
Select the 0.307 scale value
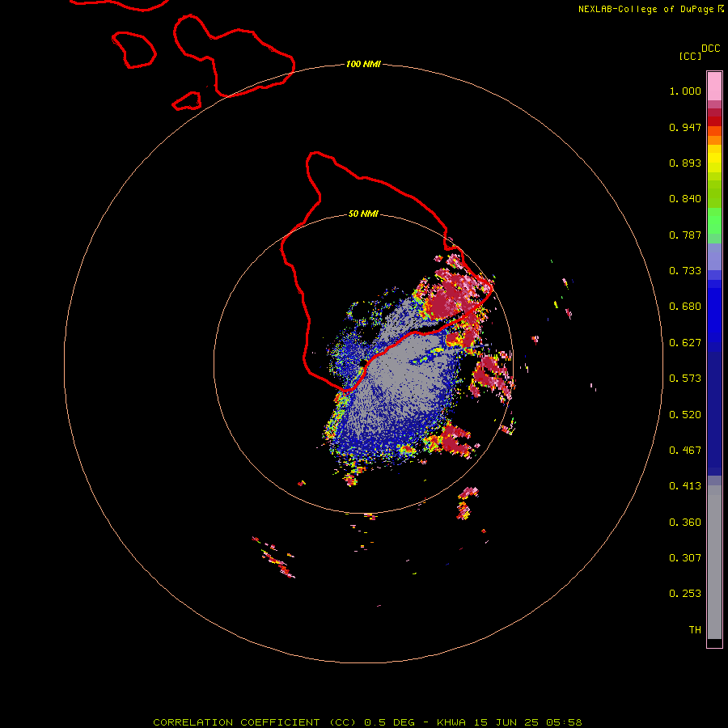(x=685, y=558)
